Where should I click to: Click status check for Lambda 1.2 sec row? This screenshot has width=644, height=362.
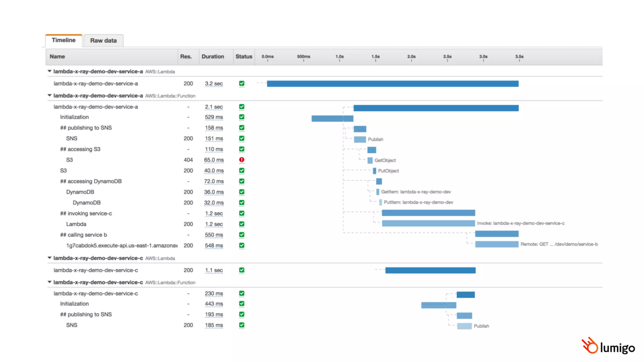click(241, 224)
